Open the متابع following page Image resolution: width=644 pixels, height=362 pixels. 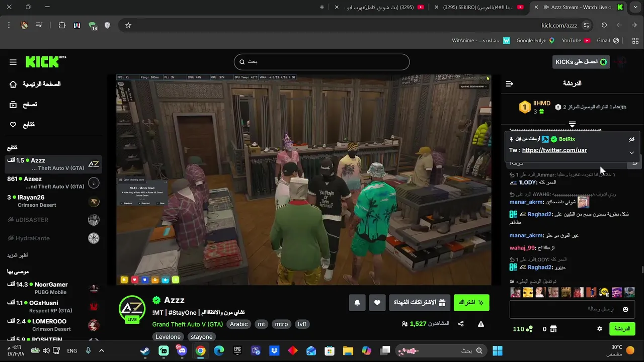point(22,124)
